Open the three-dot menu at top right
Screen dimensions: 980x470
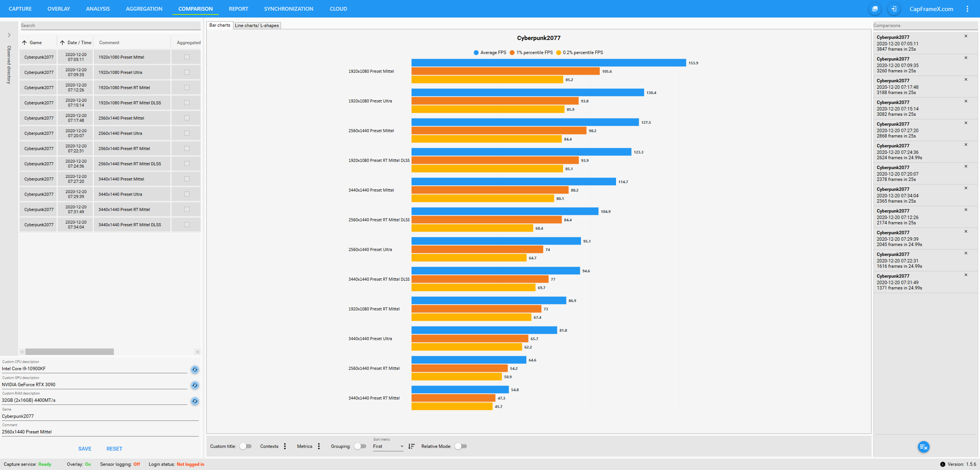tap(967, 9)
